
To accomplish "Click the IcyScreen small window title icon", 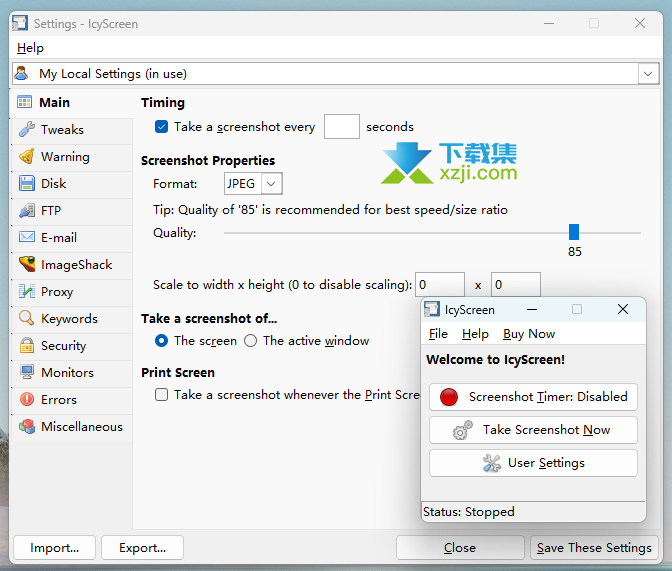I will (432, 309).
